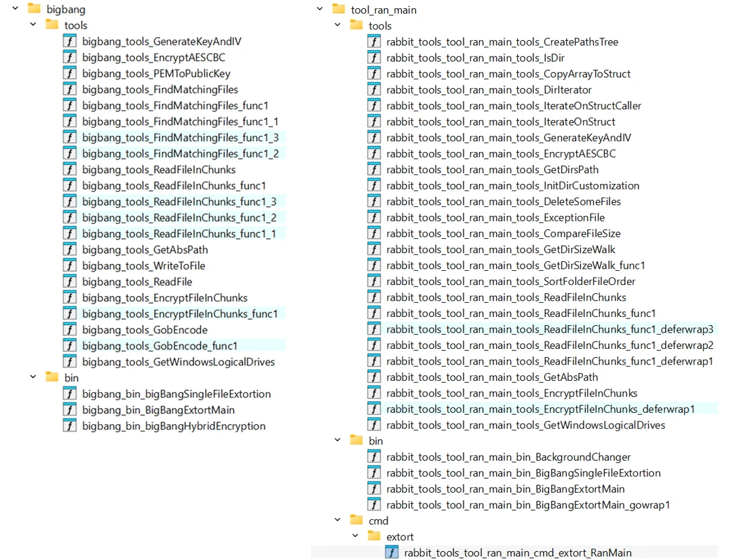This screenshot has width=733, height=560.
Task: Click function icon for rabbit tools_IsDir
Action: pos(374,58)
